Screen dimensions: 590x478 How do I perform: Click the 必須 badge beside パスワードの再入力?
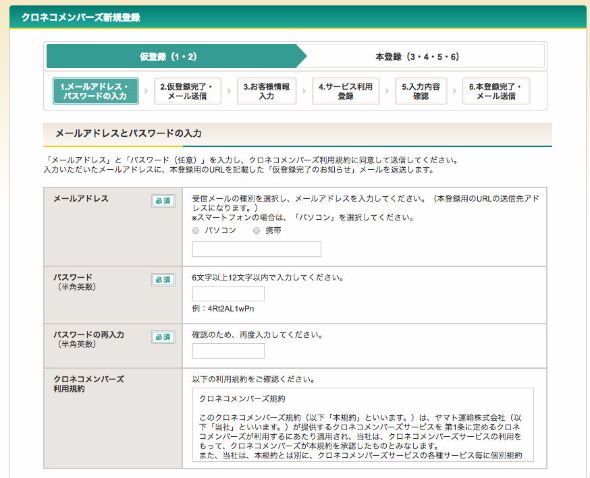(163, 337)
